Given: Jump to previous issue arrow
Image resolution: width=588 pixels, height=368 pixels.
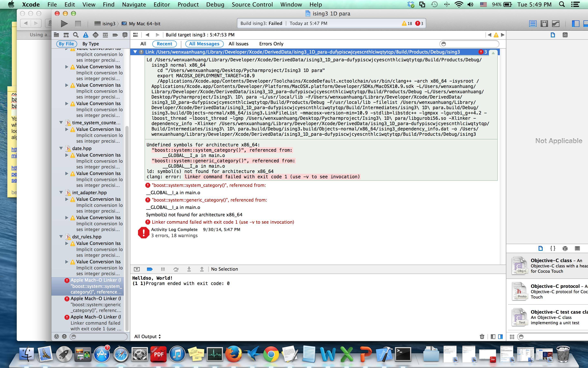Looking at the screenshot, I should click(489, 35).
